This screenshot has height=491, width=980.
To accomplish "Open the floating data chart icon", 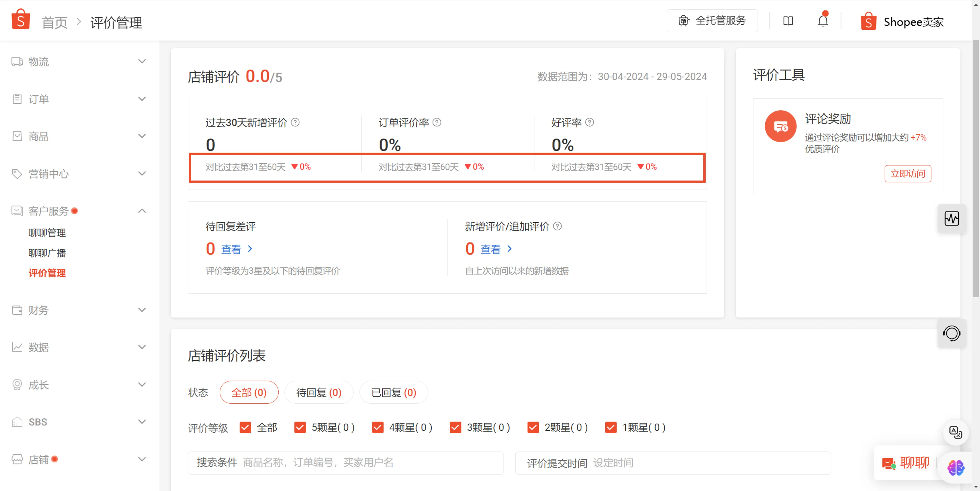I will point(952,218).
